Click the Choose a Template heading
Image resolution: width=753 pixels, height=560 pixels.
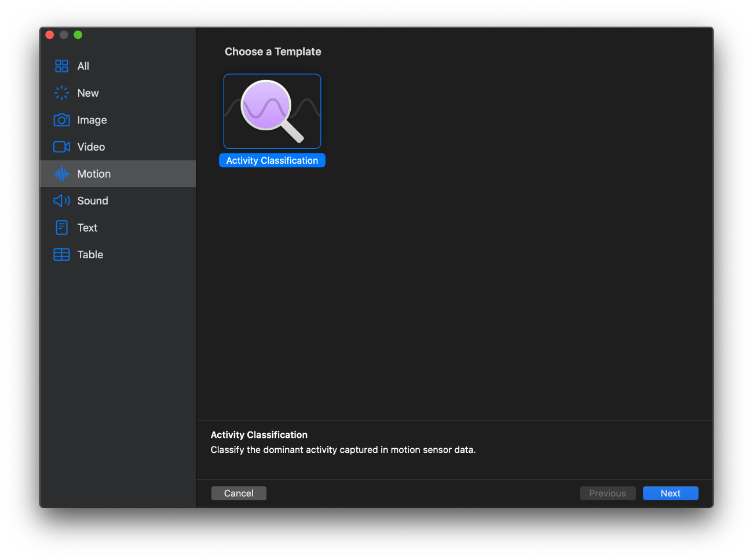coord(273,52)
